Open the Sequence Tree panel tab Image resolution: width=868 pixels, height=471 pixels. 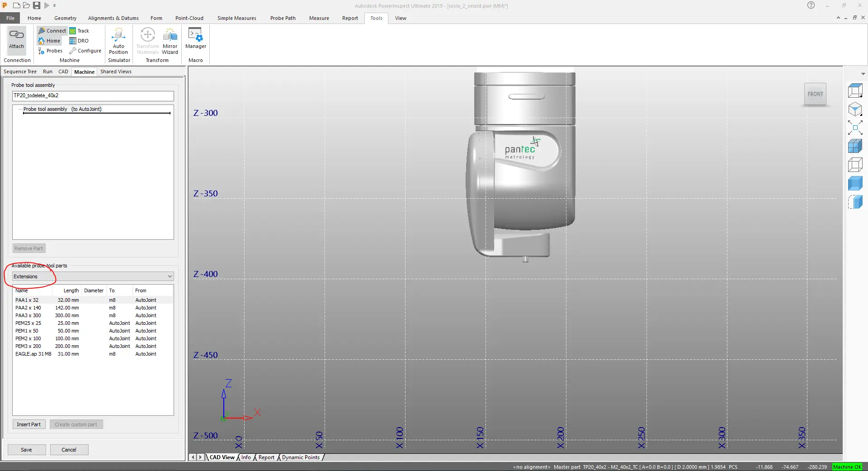point(20,71)
